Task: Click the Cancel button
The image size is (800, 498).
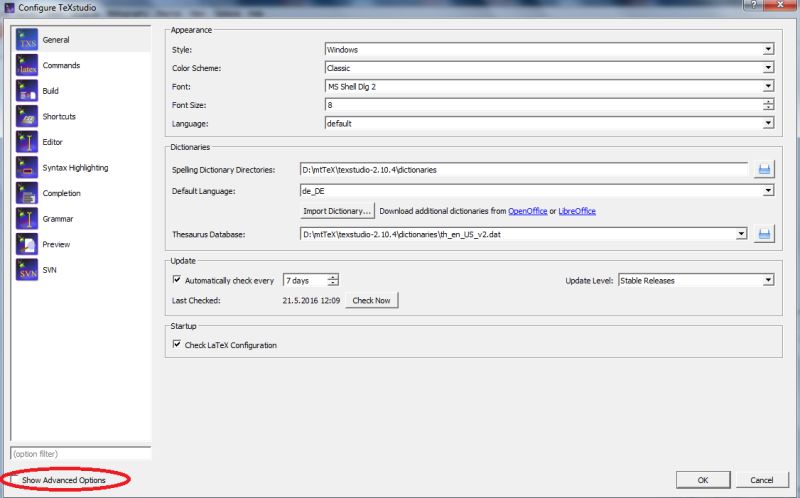Action: pyautogui.click(x=761, y=480)
